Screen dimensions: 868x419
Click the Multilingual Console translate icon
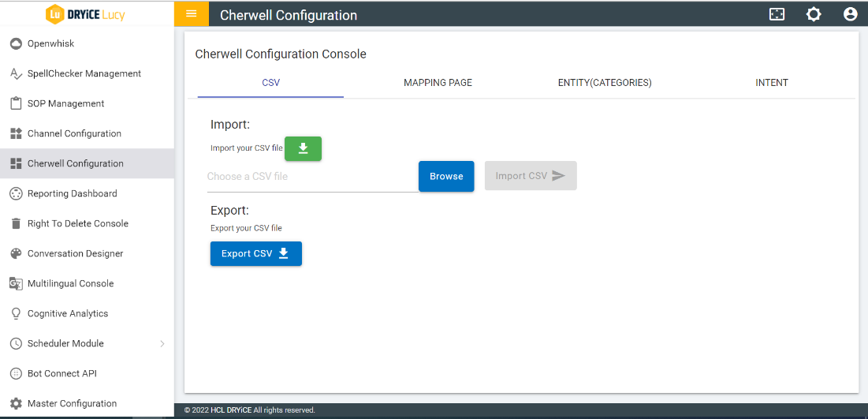[16, 283]
